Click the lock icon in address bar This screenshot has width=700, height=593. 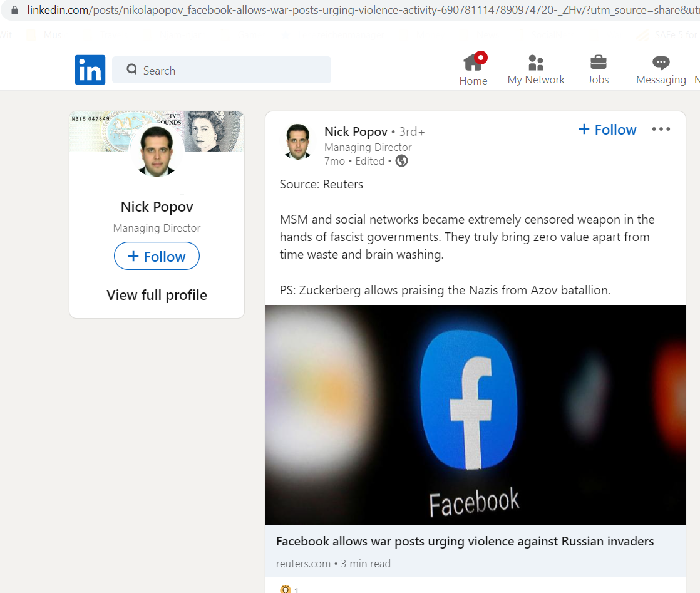pos(15,10)
